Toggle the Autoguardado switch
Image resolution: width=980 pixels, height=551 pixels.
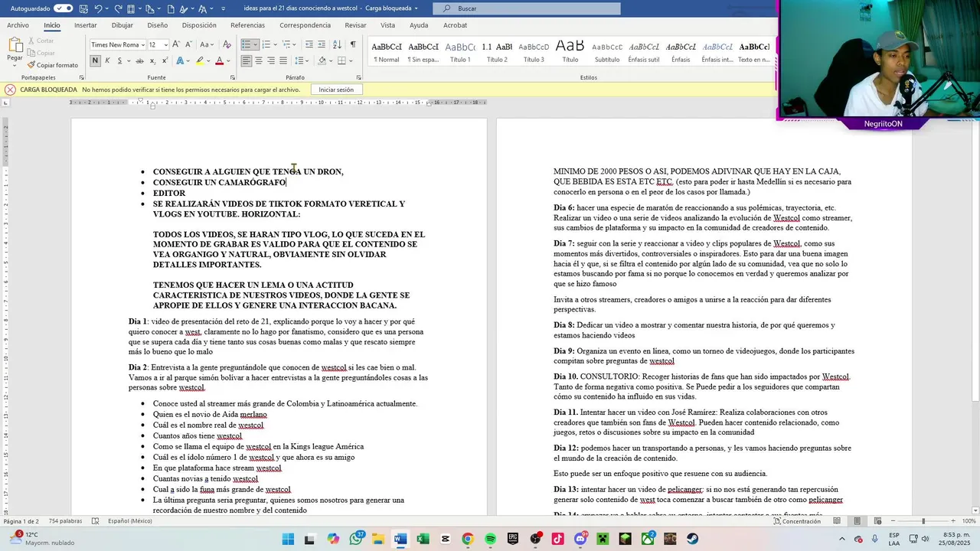pyautogui.click(x=64, y=8)
